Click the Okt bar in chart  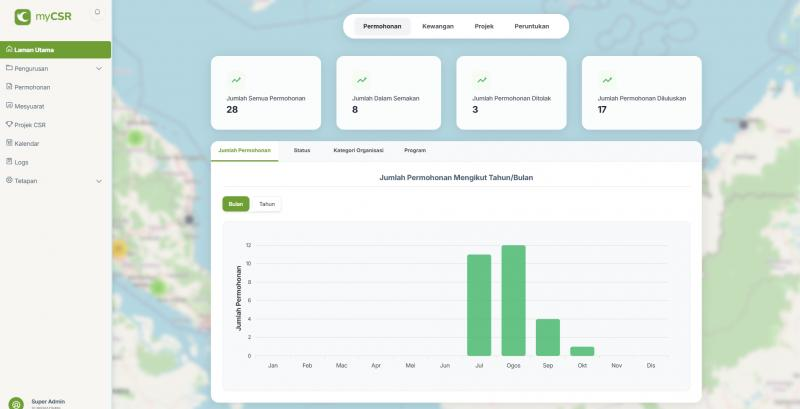click(x=582, y=351)
